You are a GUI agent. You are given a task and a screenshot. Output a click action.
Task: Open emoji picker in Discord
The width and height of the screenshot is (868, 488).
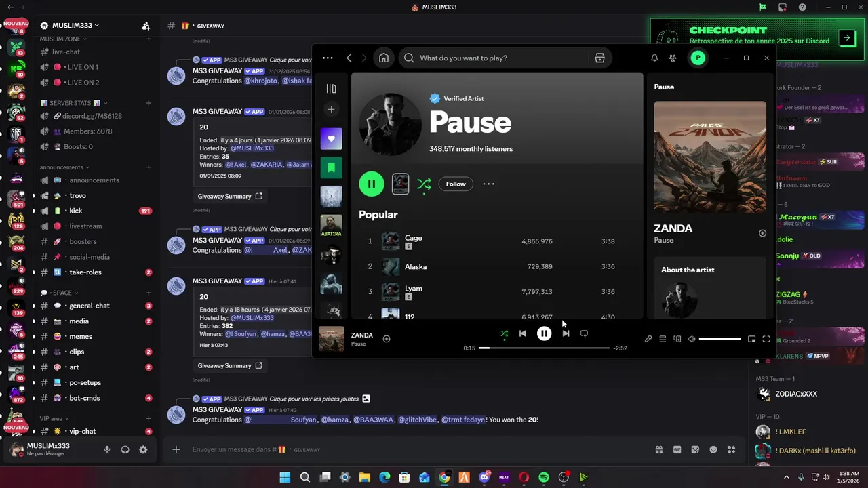pos(713,449)
